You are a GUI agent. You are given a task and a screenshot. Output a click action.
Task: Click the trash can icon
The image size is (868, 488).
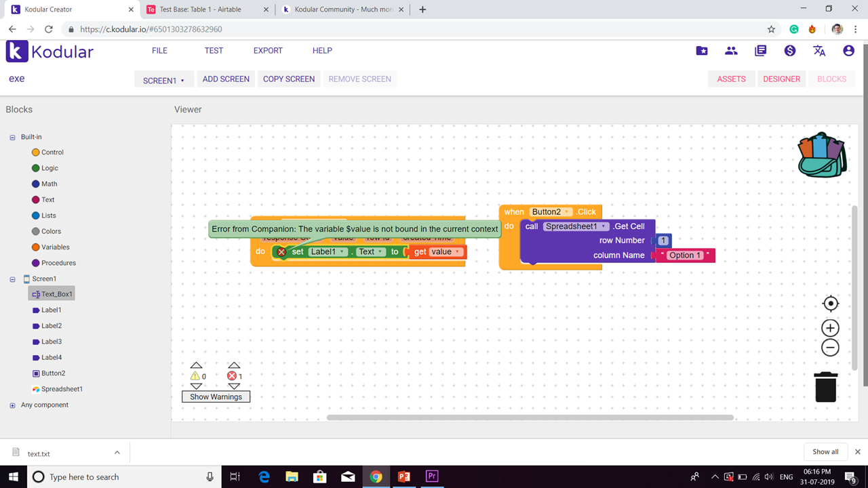pyautogui.click(x=826, y=387)
